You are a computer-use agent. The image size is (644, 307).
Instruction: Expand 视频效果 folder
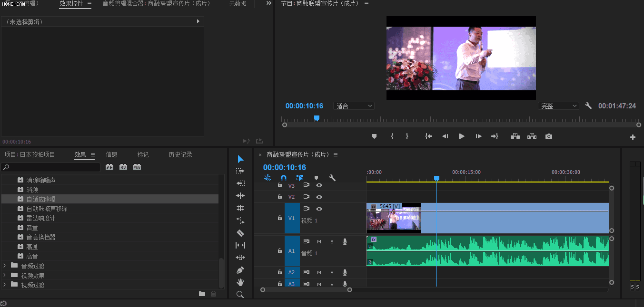pyautogui.click(x=5, y=275)
